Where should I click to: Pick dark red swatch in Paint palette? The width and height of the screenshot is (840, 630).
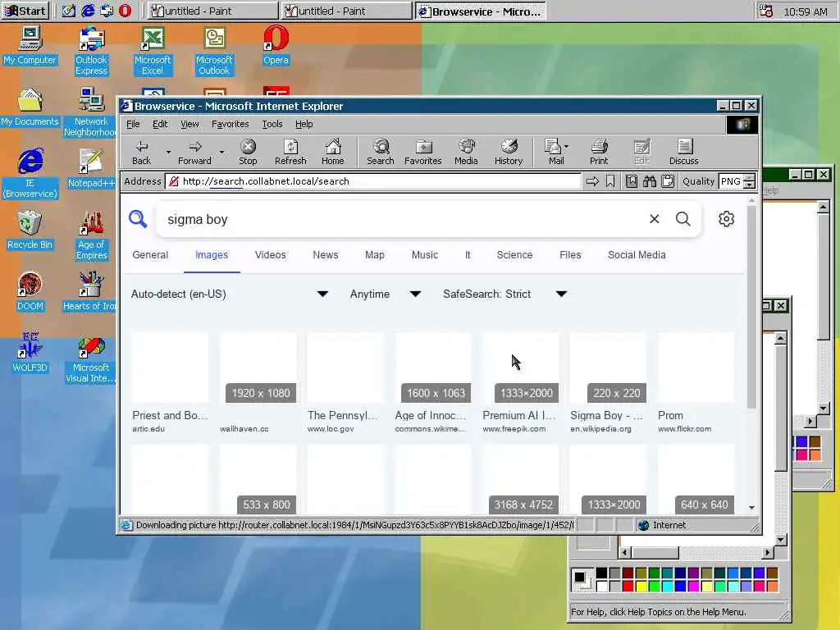click(628, 573)
